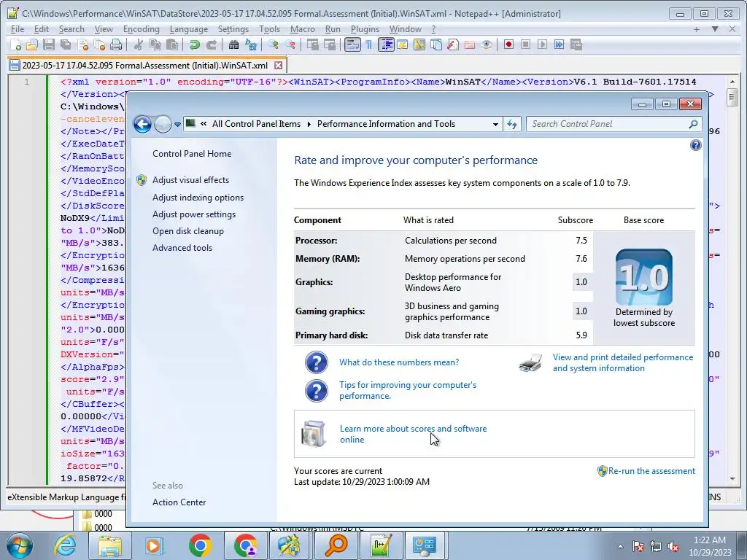Open Find with the binoculars toolbar icon
747x560 pixels.
click(233, 44)
